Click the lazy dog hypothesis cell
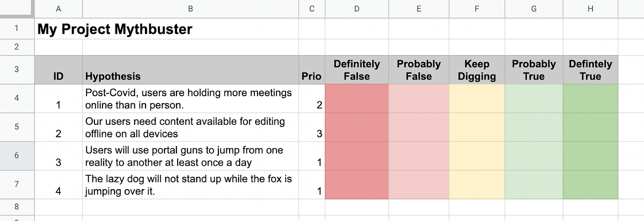The height and width of the screenshot is (221, 644). 190,185
